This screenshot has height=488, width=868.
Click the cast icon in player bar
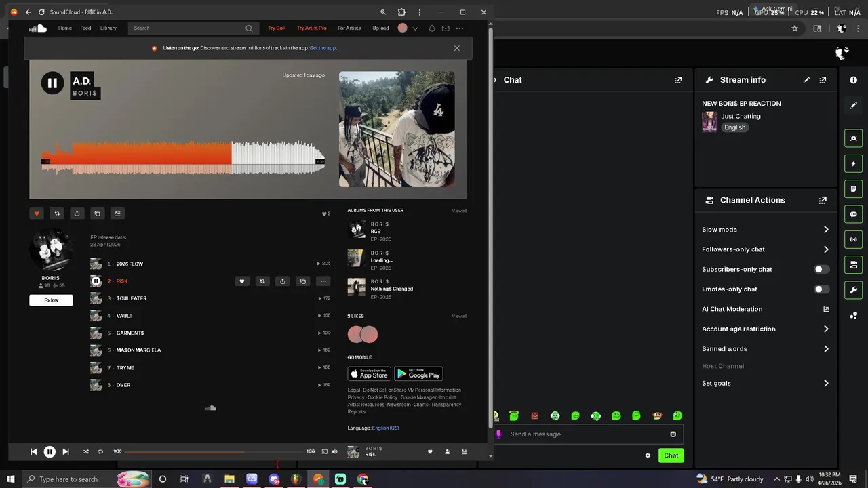pyautogui.click(x=325, y=452)
